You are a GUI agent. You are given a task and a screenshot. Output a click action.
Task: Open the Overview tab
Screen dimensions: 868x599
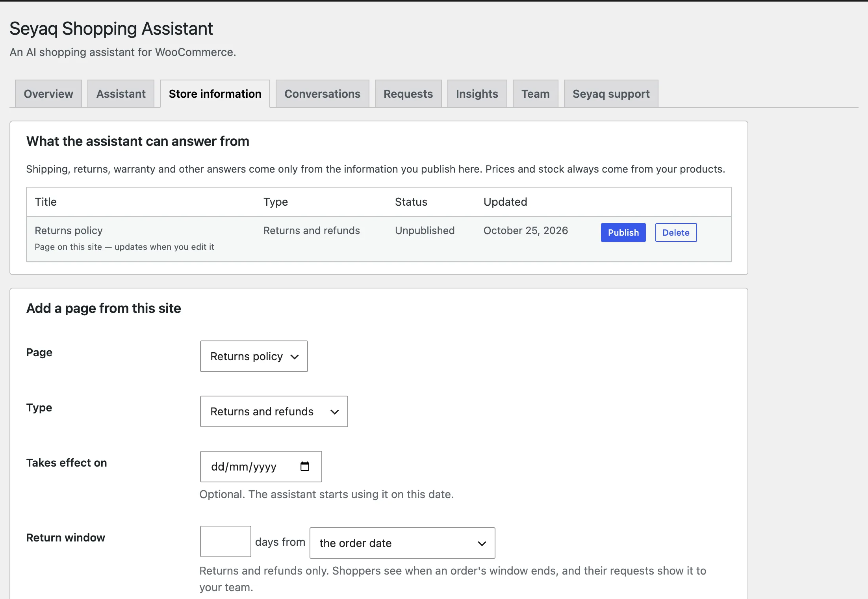point(48,94)
